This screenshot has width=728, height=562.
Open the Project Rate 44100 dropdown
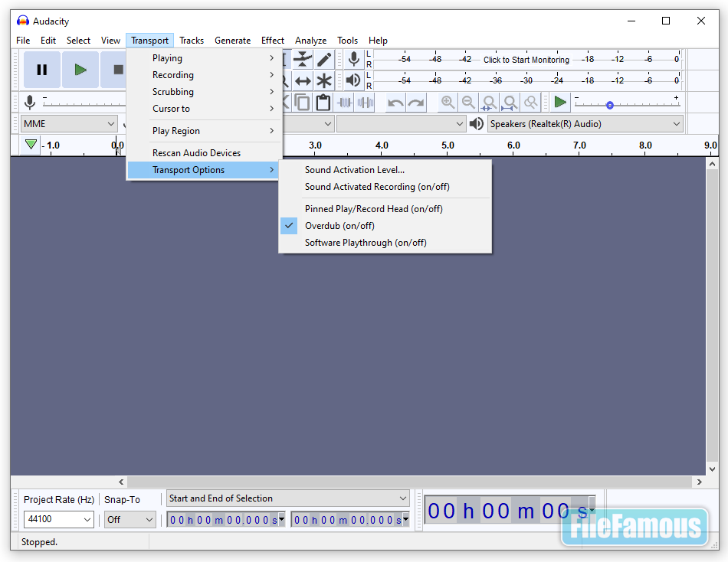58,519
